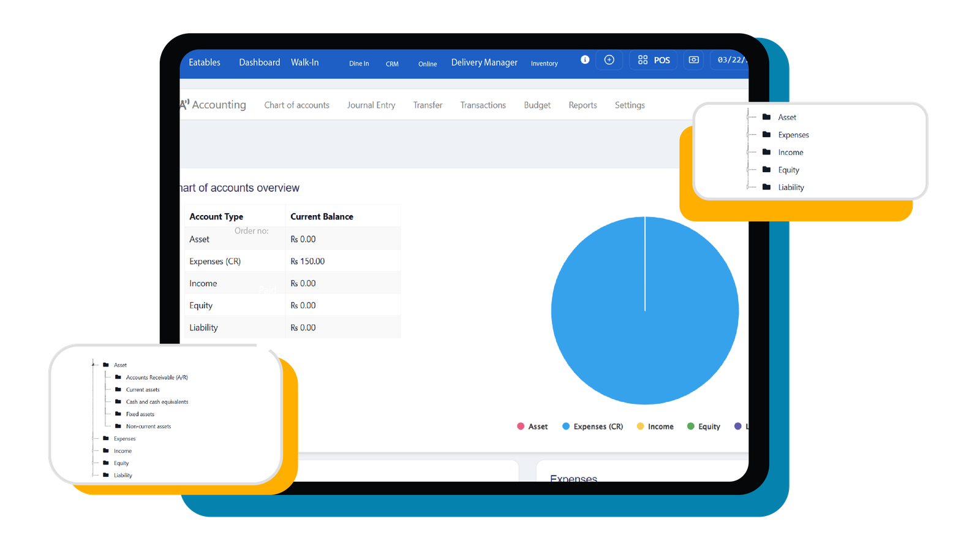Switch to the Reports tab
This screenshot has height=535, width=980.
(x=582, y=105)
